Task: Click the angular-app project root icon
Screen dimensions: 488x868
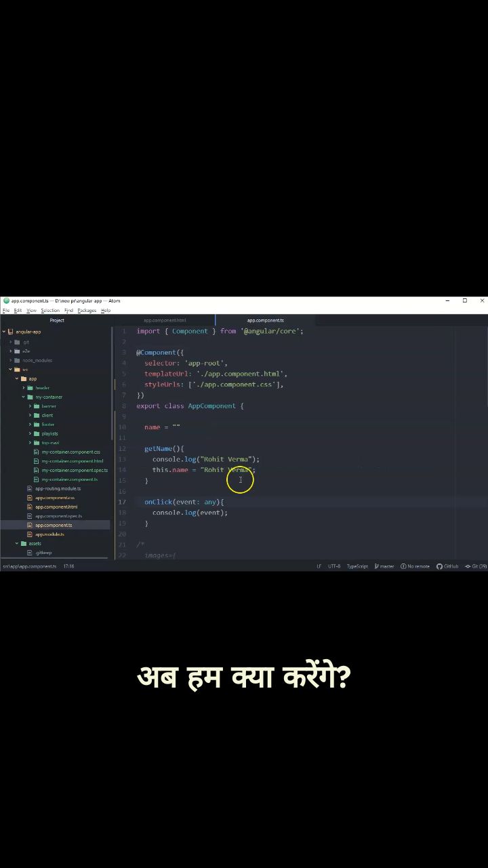Action: pos(11,332)
